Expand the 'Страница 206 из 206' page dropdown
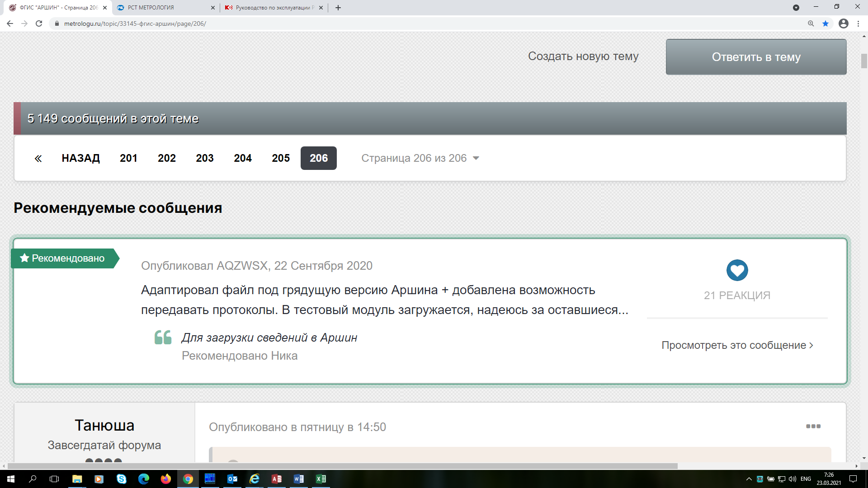 [420, 158]
